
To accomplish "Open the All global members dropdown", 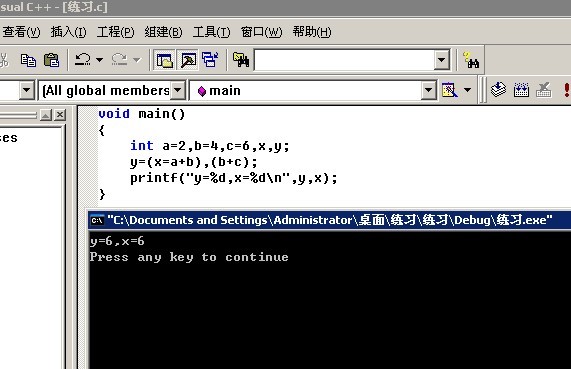I will point(178,90).
